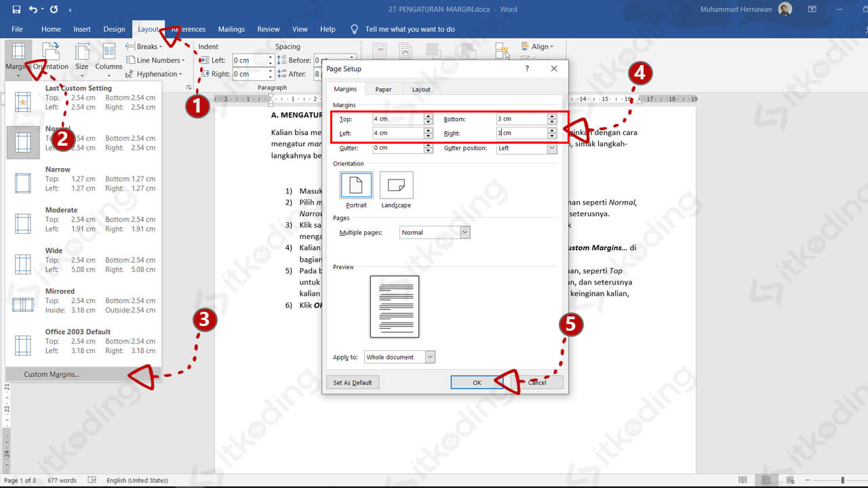Click the Top margin spinner arrows
This screenshot has height=488, width=868.
click(x=428, y=119)
